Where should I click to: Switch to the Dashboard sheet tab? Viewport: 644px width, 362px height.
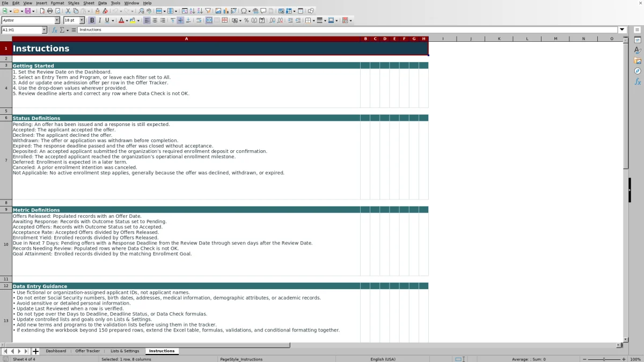(56, 351)
